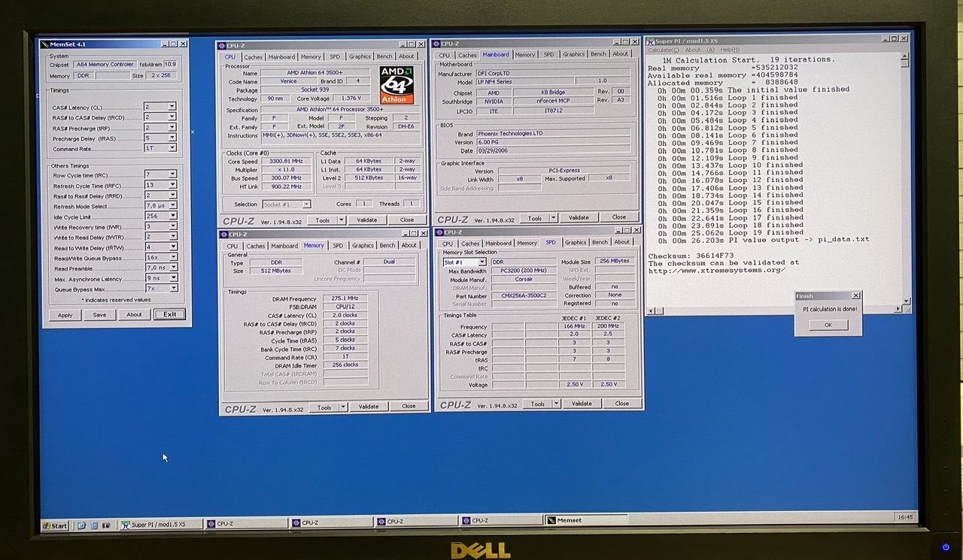This screenshot has height=560, width=963.
Task: Open the Read to Write Delay (tRTW) dropdown
Action: [172, 247]
